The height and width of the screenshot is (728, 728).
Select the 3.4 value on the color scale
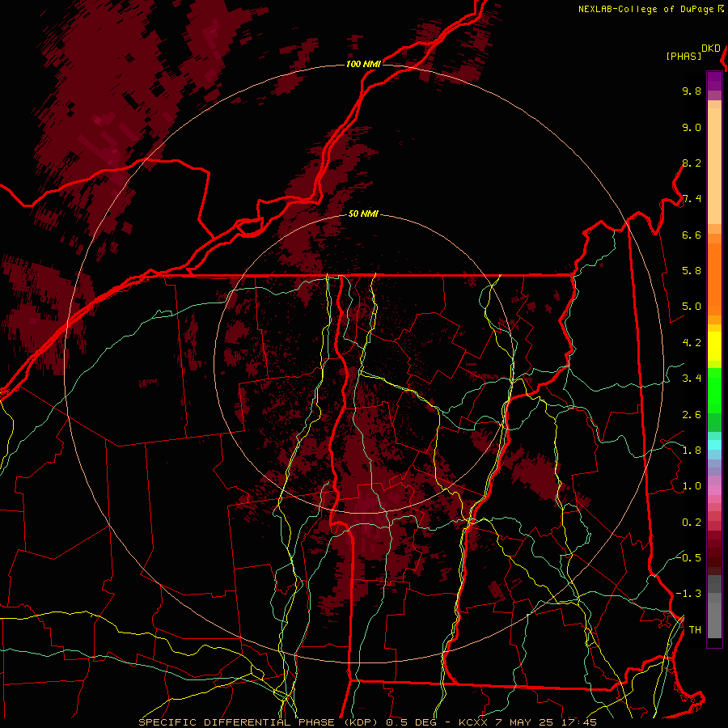click(692, 379)
